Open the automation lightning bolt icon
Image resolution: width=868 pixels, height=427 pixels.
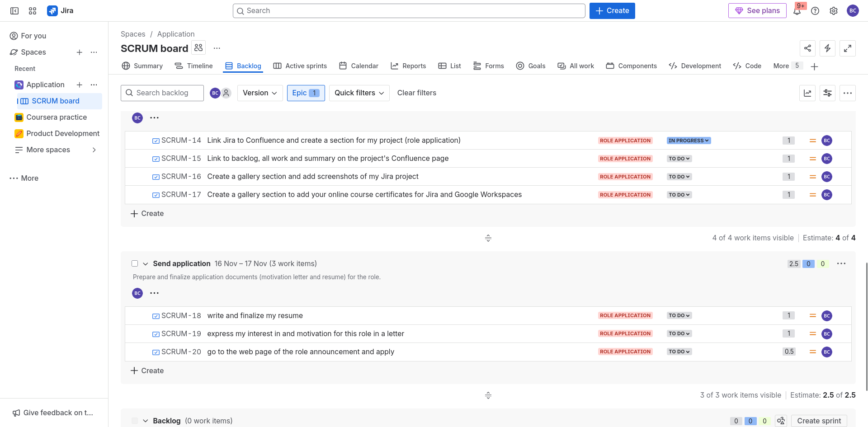tap(827, 48)
